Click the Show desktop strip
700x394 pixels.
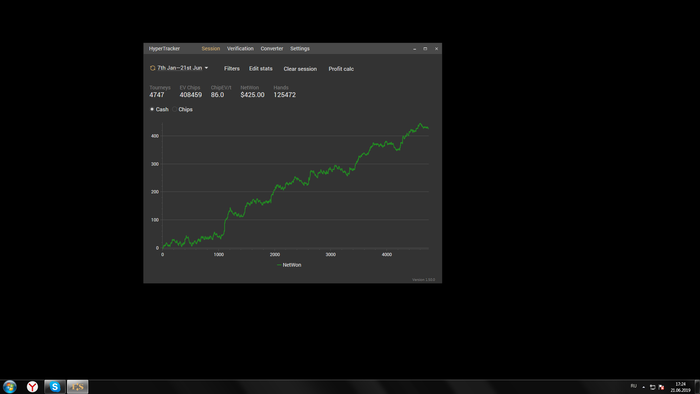point(697,387)
